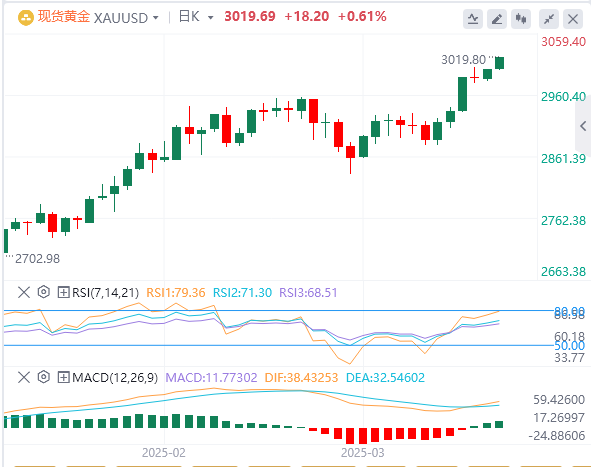591x467 pixels.
Task: Expand the RSI panel plus icon
Action: [x=63, y=292]
